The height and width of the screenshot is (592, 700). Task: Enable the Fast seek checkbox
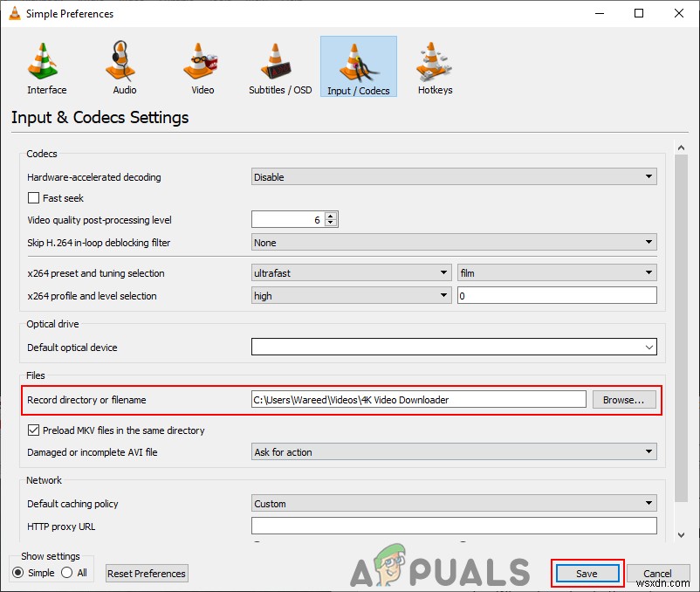pyautogui.click(x=33, y=198)
